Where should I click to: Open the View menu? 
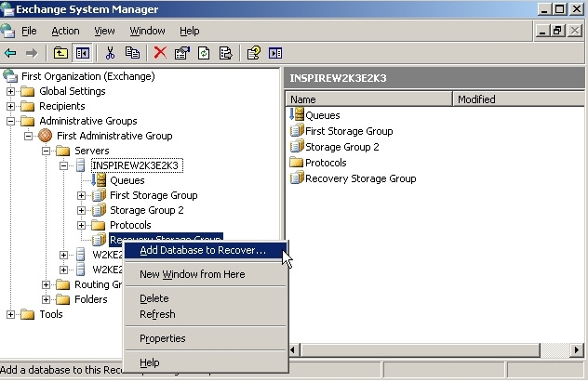[104, 31]
